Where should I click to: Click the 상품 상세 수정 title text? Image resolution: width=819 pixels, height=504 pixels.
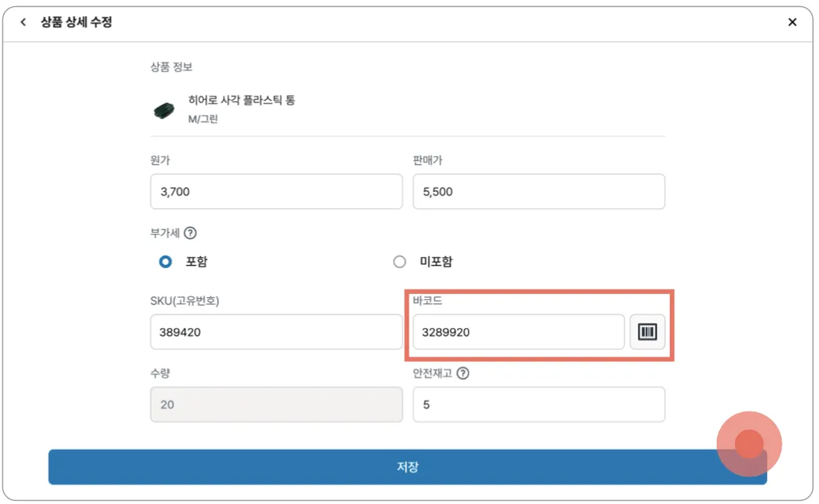click(x=76, y=23)
